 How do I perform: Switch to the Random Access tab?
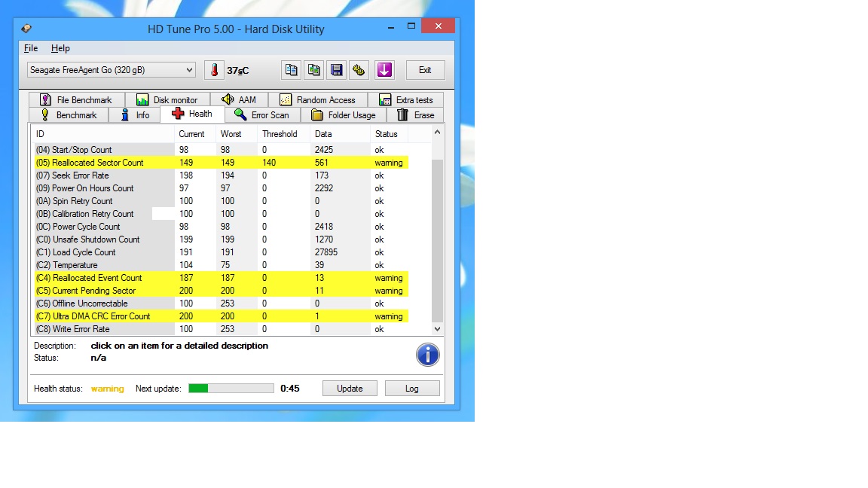click(x=318, y=99)
